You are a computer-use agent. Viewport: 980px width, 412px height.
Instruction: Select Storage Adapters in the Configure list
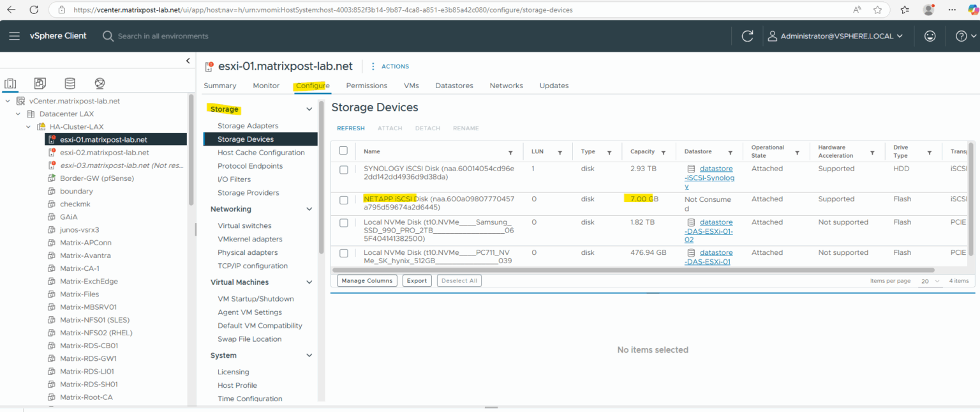[x=249, y=125]
